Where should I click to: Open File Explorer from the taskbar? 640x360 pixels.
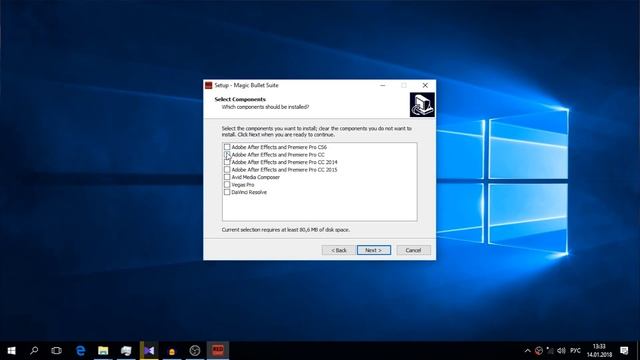pos(103,351)
